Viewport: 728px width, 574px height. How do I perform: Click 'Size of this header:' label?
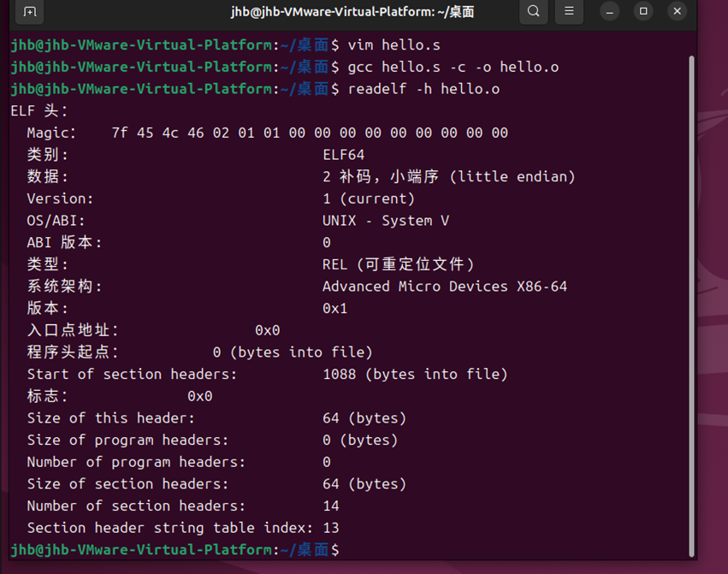[110, 418]
